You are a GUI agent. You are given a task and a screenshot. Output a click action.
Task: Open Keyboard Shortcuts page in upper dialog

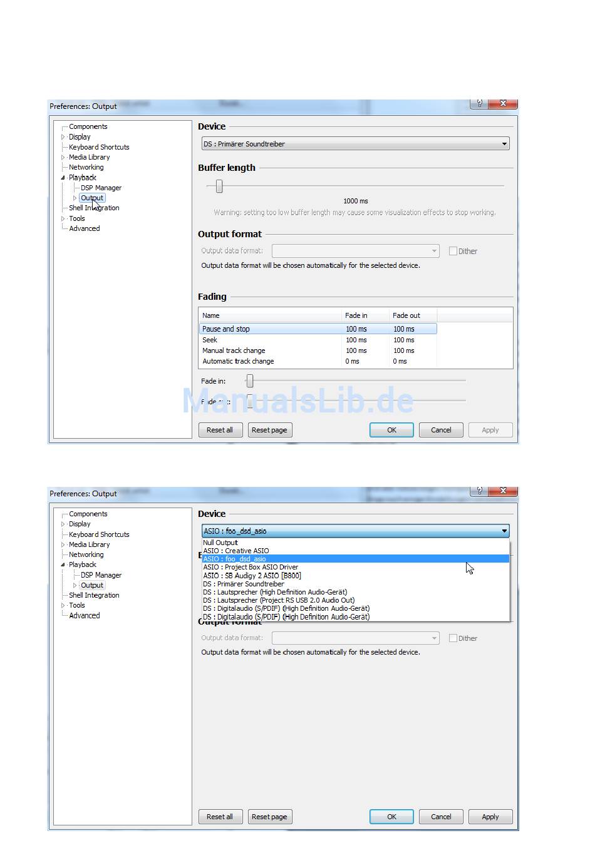point(99,147)
